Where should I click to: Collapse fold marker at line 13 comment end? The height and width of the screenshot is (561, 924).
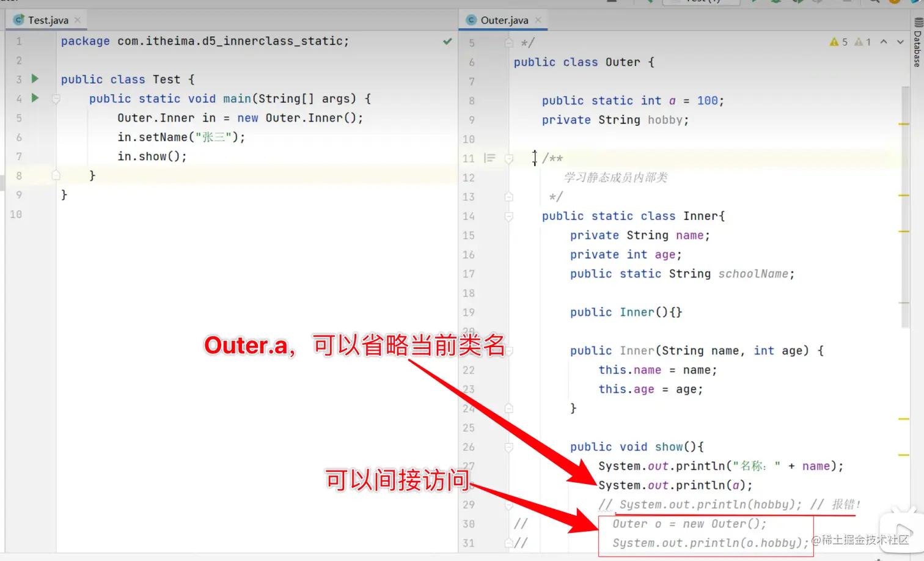coord(508,197)
